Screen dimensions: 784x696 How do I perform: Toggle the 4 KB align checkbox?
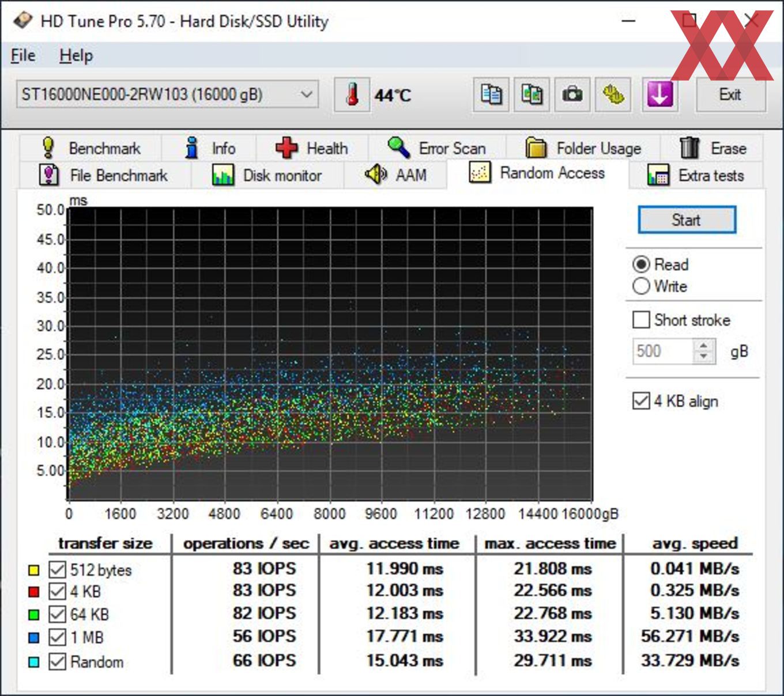(641, 400)
